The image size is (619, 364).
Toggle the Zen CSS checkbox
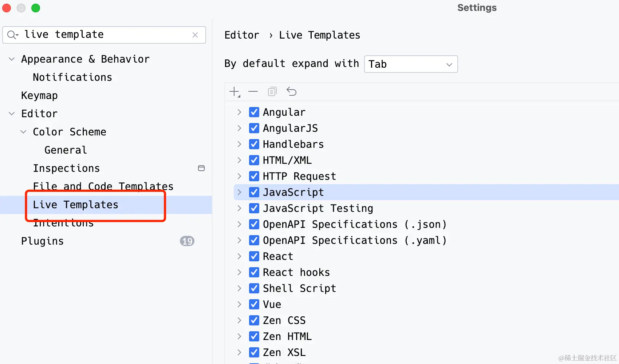point(254,320)
